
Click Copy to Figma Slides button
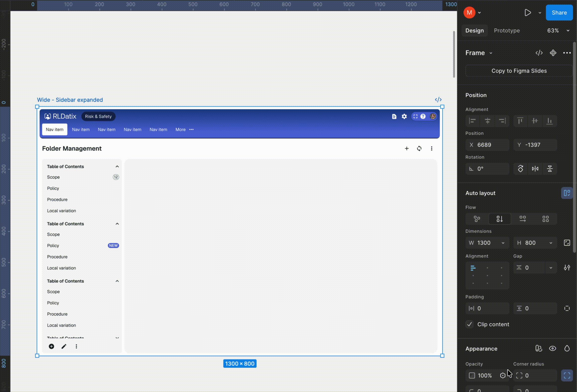click(519, 71)
